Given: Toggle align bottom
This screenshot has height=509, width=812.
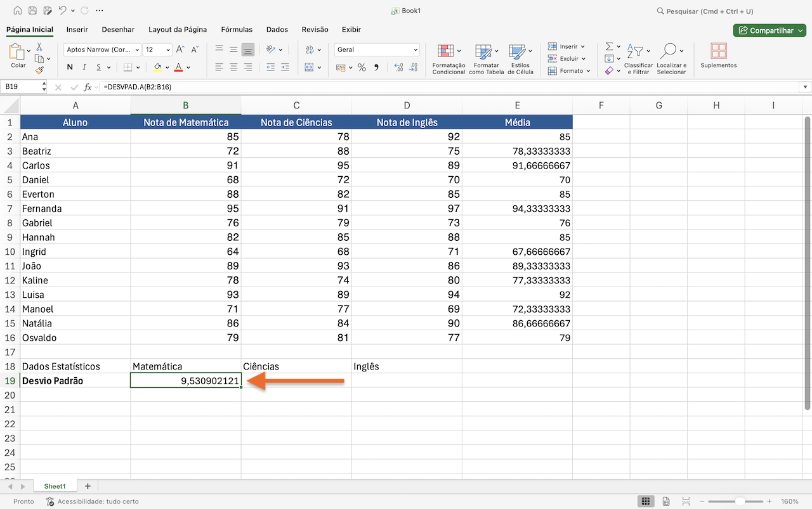Looking at the screenshot, I should coord(248,49).
